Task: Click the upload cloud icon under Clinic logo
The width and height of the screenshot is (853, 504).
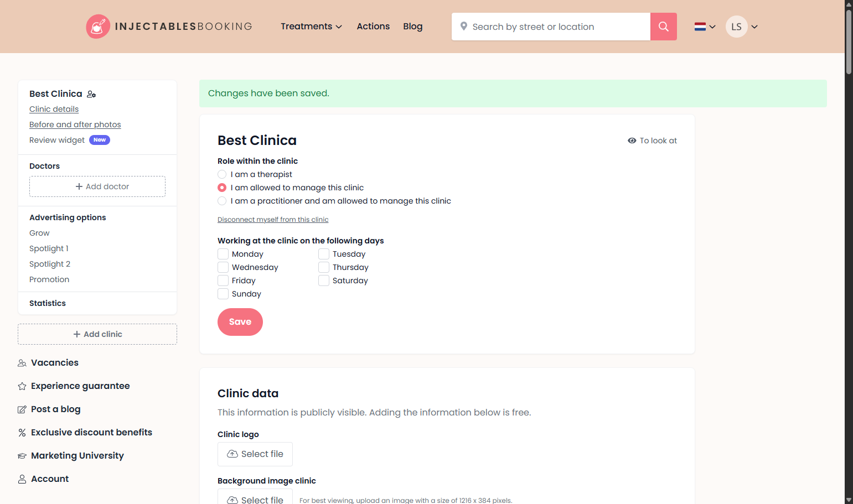Action: 232,454
